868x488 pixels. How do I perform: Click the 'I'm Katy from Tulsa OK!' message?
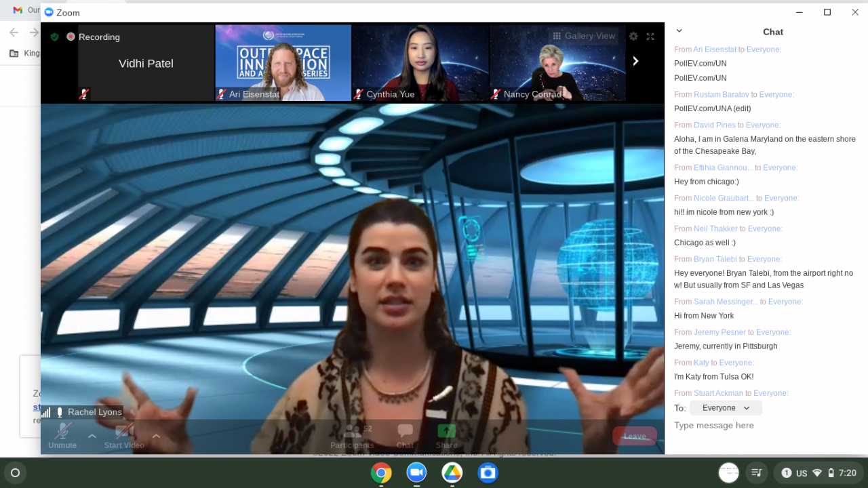click(714, 377)
